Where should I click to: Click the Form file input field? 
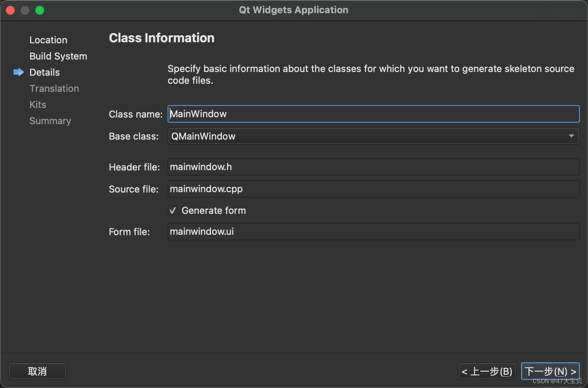(x=373, y=231)
